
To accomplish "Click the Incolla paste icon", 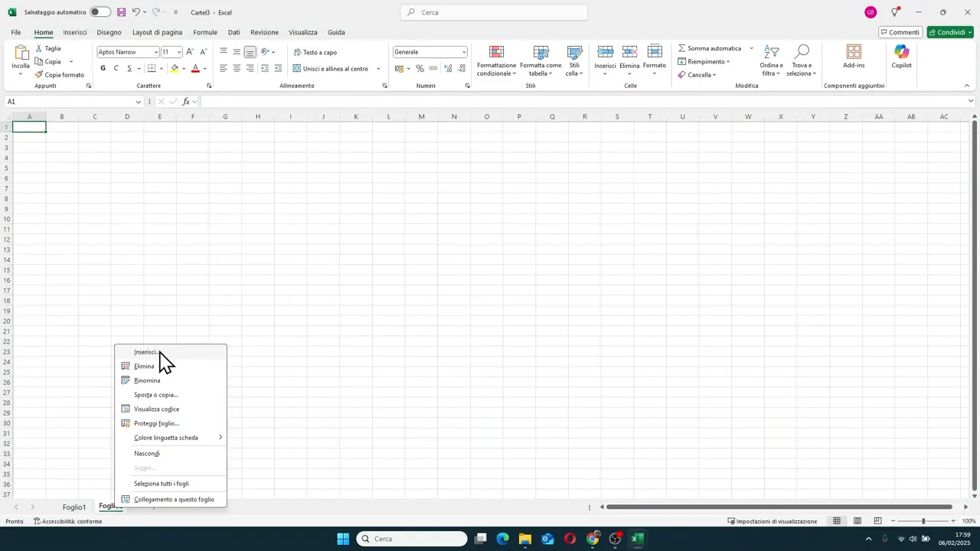I will (x=21, y=53).
